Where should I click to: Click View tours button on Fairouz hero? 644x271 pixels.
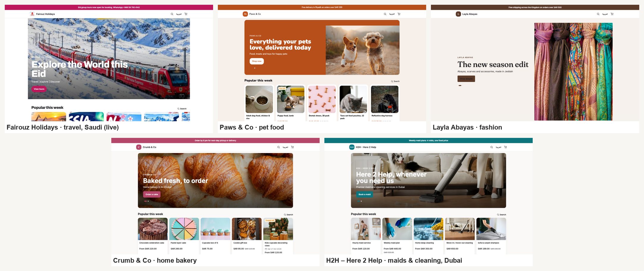(39, 89)
